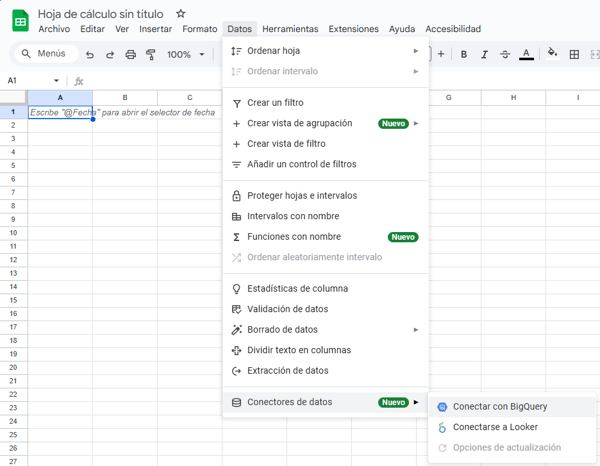Select row 10 header
Image resolution: width=600 pixels, height=466 pixels.
click(13, 233)
